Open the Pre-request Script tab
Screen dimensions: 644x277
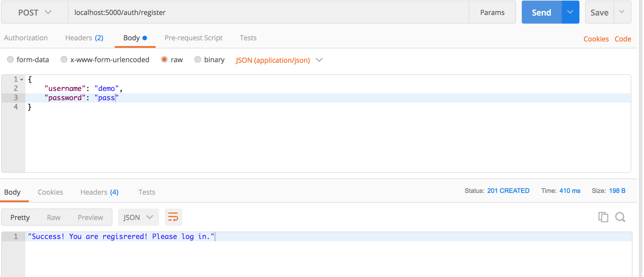(193, 38)
